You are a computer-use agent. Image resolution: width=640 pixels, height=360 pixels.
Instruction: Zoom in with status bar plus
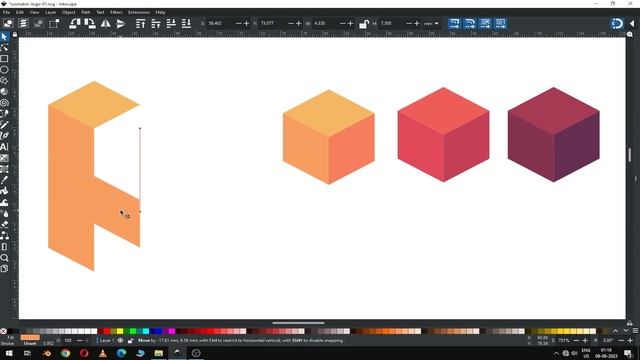[x=585, y=340]
